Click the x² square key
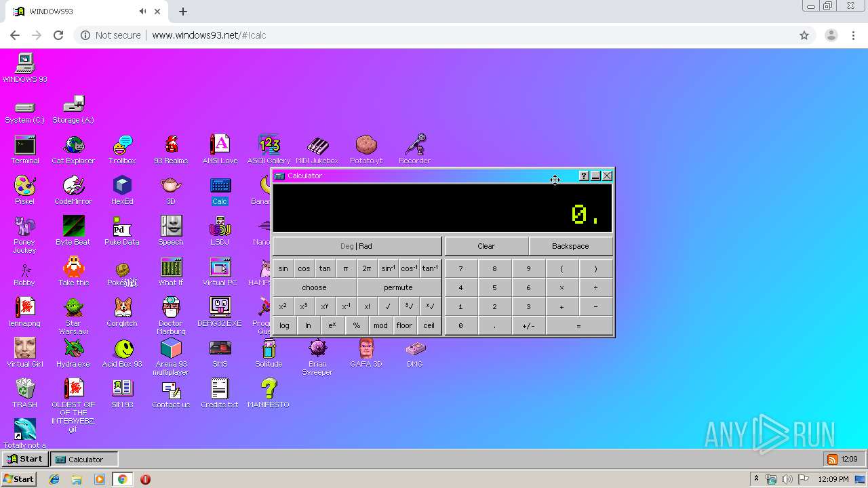The height and width of the screenshot is (488, 868). tap(283, 306)
